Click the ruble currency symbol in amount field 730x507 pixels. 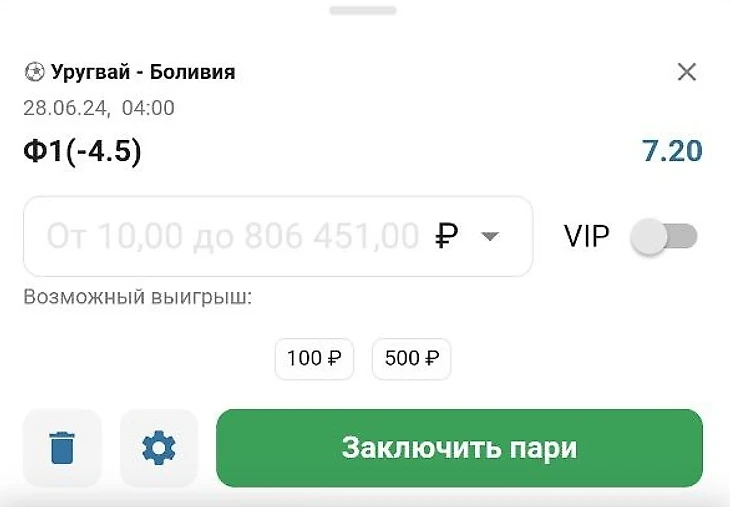point(447,236)
